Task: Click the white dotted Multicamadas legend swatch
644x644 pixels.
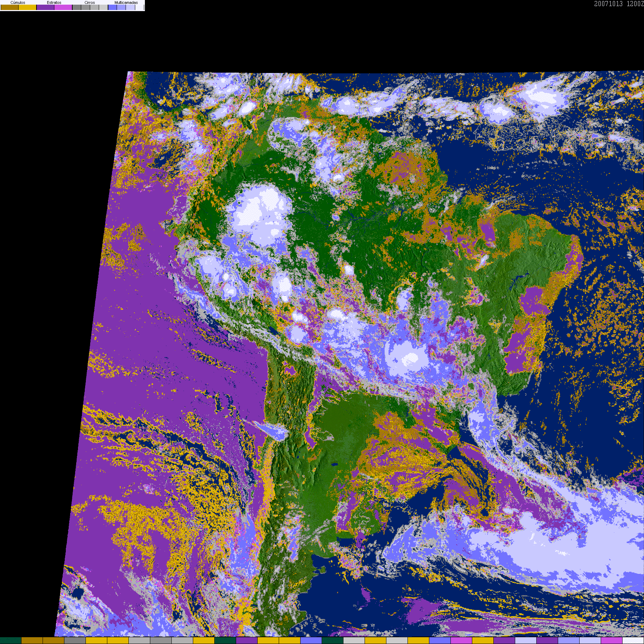Action: coord(140,7)
